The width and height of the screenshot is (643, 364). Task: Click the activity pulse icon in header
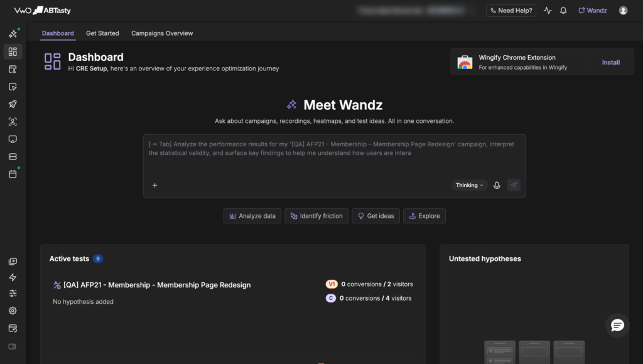click(x=548, y=11)
